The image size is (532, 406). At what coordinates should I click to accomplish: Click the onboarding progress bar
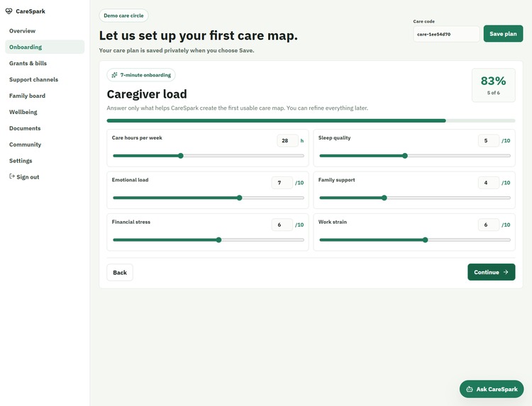click(x=311, y=120)
